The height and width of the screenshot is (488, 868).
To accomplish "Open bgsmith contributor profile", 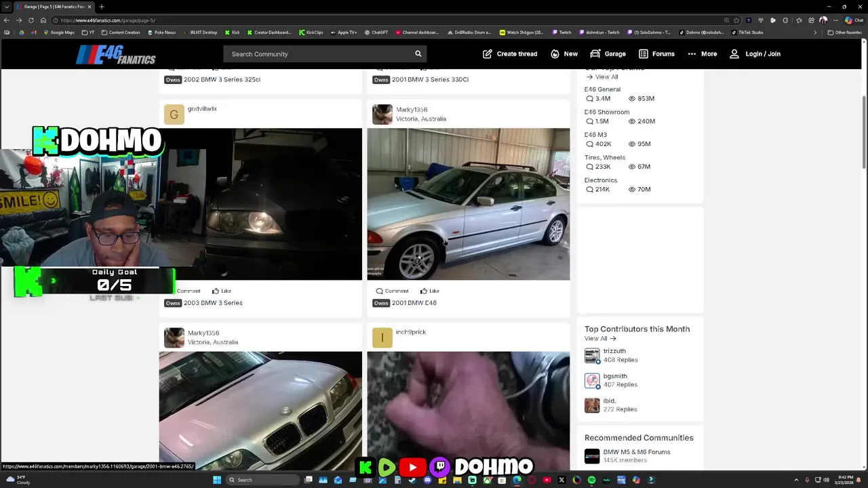I will pyautogui.click(x=615, y=376).
